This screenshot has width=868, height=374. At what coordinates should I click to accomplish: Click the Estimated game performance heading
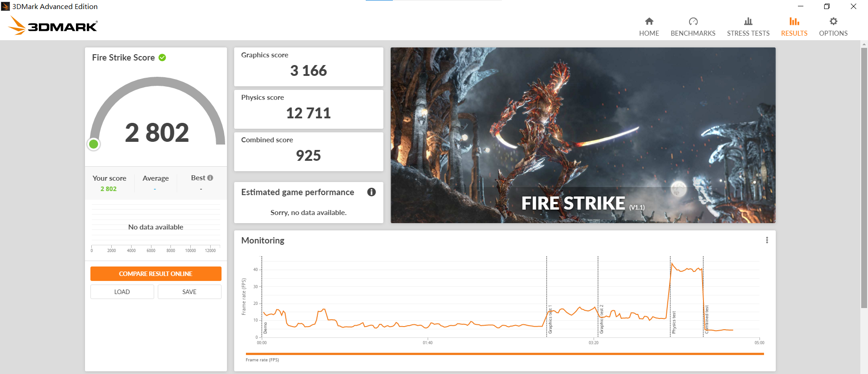297,192
